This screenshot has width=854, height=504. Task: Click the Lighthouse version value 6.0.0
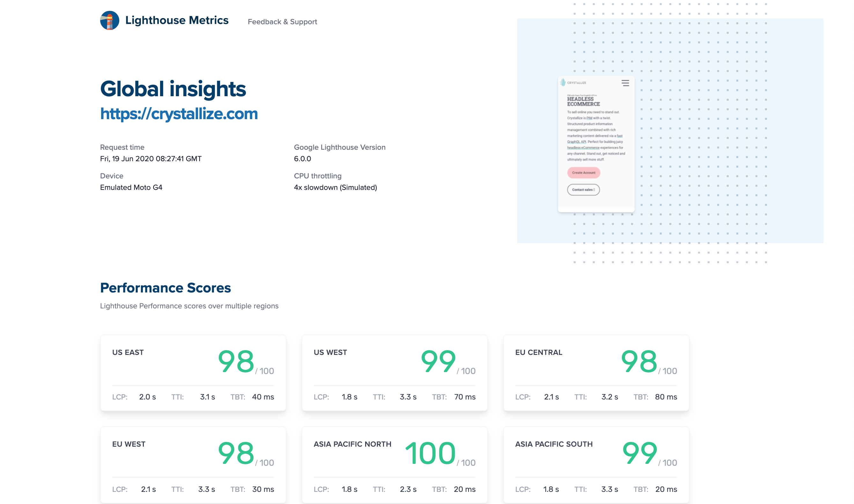tap(302, 159)
